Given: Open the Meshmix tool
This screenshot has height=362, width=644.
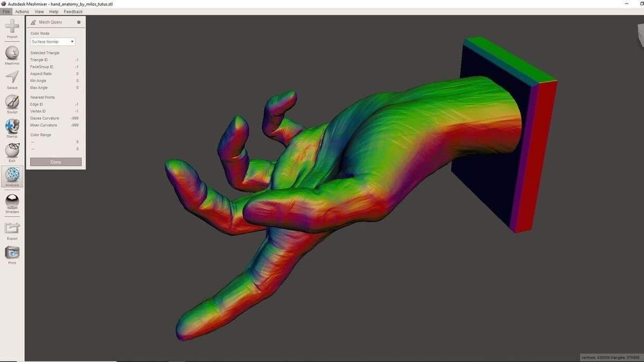Looking at the screenshot, I should pyautogui.click(x=12, y=55).
